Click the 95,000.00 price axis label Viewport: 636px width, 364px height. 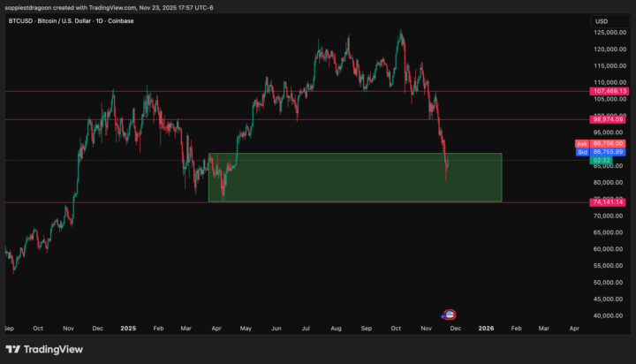click(x=608, y=133)
